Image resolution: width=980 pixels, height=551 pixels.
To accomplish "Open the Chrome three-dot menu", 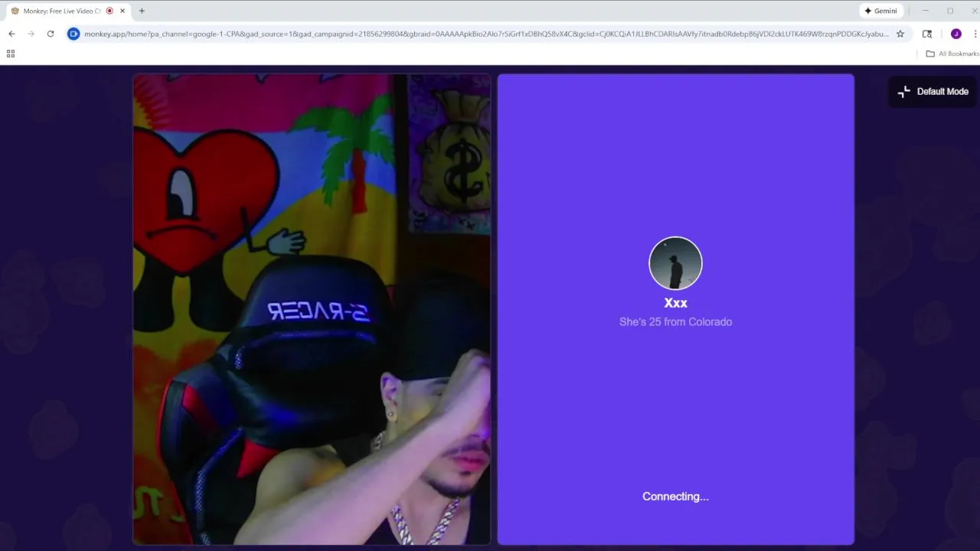I will (x=975, y=34).
